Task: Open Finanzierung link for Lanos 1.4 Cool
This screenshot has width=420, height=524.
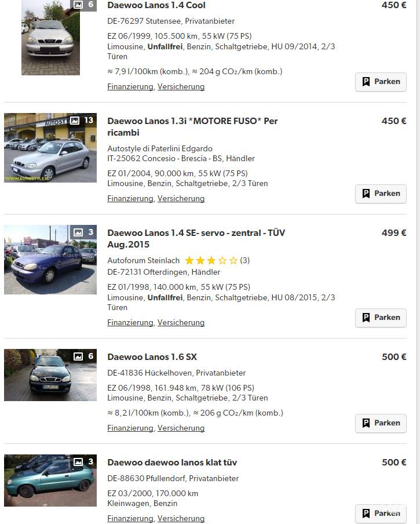Action: [x=130, y=86]
